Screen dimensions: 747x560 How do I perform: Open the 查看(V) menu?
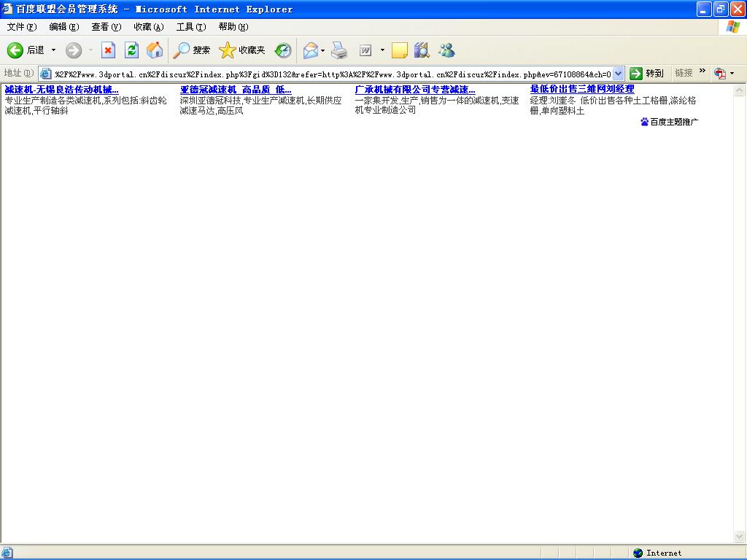point(107,27)
